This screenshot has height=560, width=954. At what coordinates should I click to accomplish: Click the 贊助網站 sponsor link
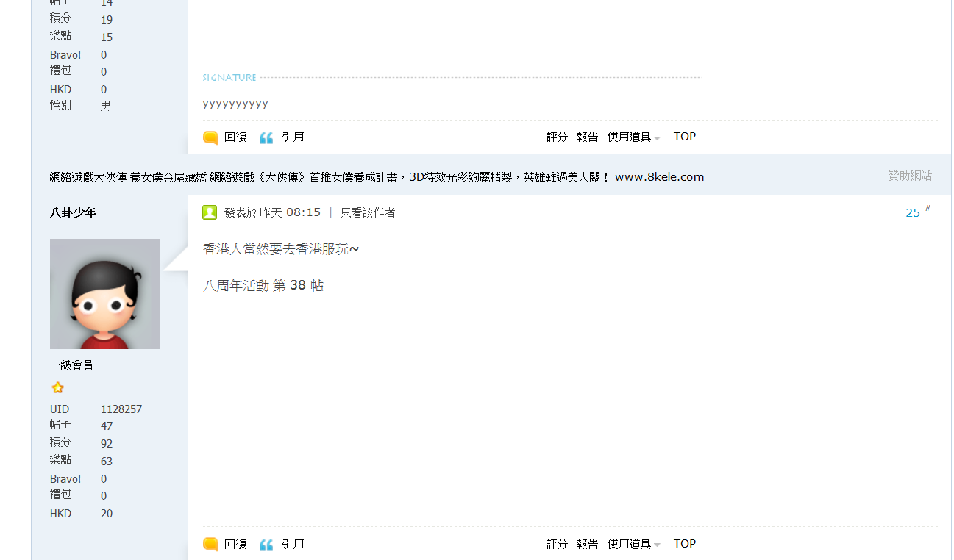click(x=909, y=176)
